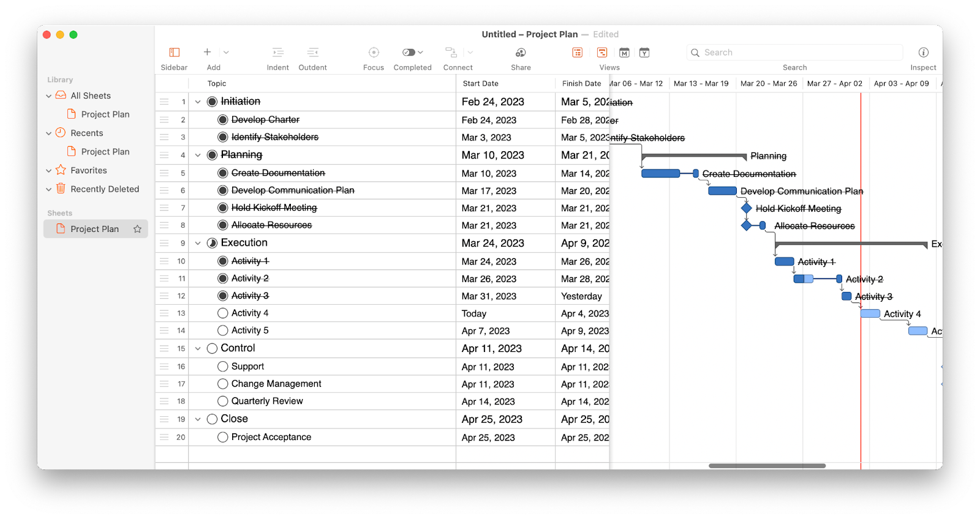Collapse the Control group chevron
Image resolution: width=980 pixels, height=519 pixels.
pyautogui.click(x=198, y=349)
